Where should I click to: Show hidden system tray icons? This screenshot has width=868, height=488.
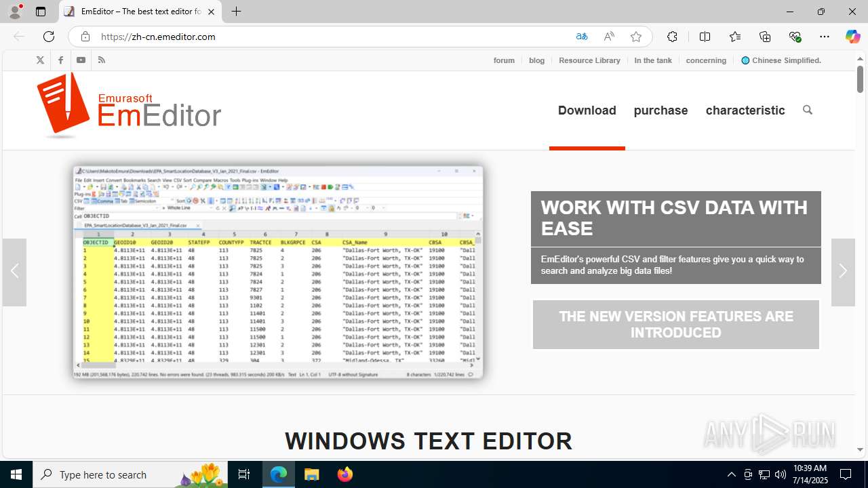coord(732,474)
